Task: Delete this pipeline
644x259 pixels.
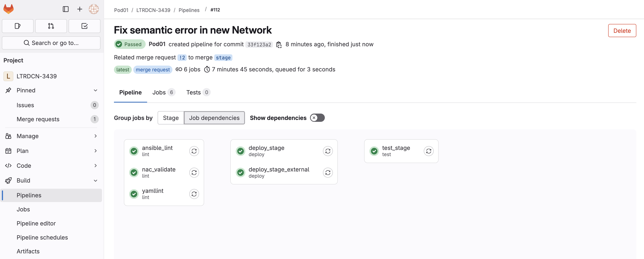Action: pyautogui.click(x=622, y=31)
